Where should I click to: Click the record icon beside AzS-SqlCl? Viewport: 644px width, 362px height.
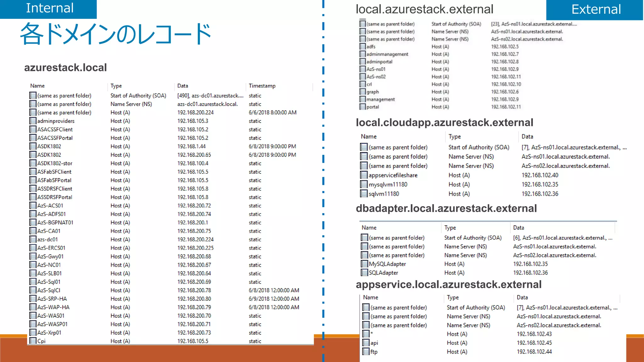33,290
